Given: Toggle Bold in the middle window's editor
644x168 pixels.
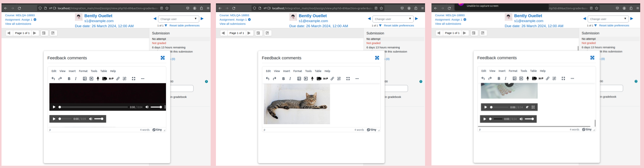Looking at the screenshot, I should pyautogui.click(x=284, y=79).
